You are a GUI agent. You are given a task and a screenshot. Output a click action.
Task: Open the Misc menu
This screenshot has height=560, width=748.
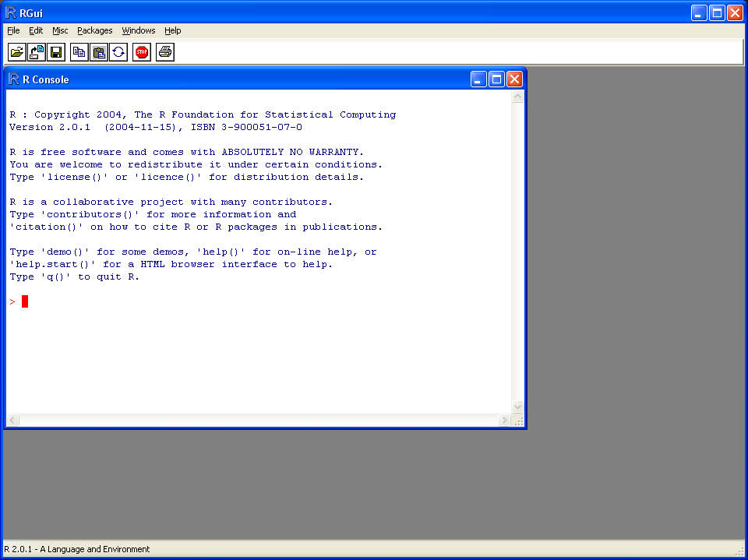coord(60,30)
